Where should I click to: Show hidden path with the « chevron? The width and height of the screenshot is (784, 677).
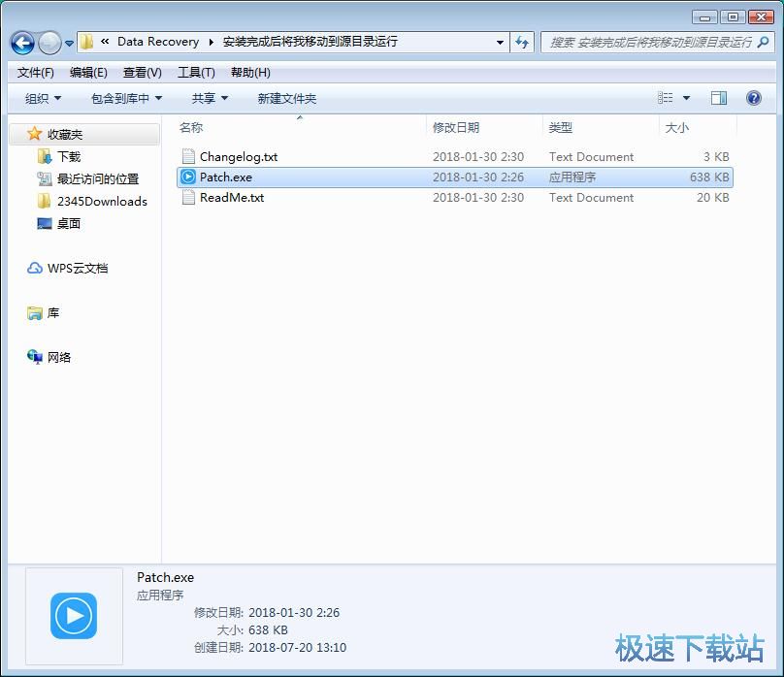[105, 42]
